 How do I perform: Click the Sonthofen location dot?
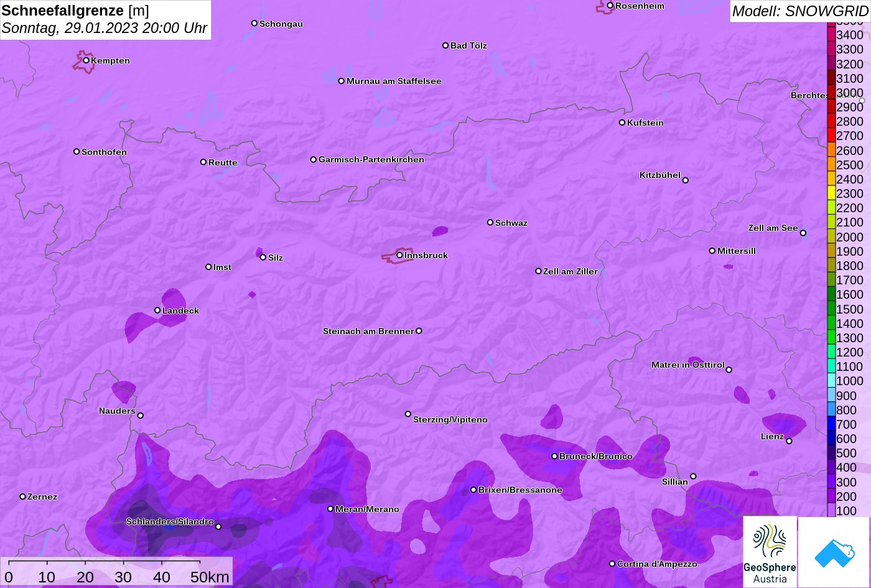tap(77, 152)
